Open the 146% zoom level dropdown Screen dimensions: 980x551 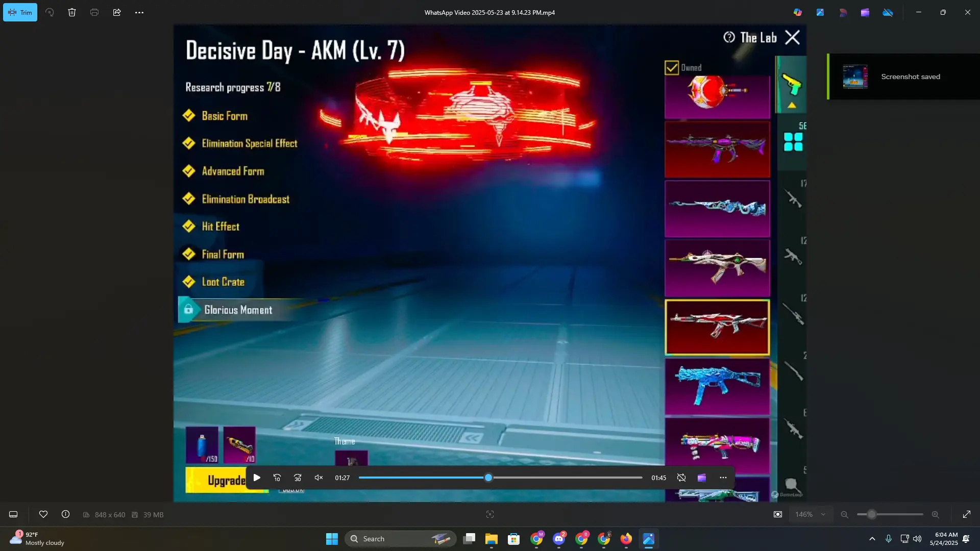pyautogui.click(x=810, y=514)
